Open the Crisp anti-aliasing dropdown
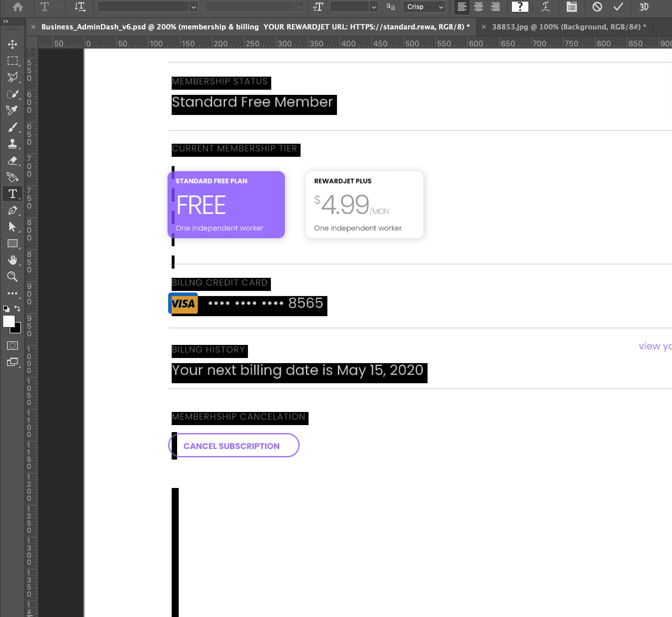Viewport: 672px width, 617px height. [424, 7]
